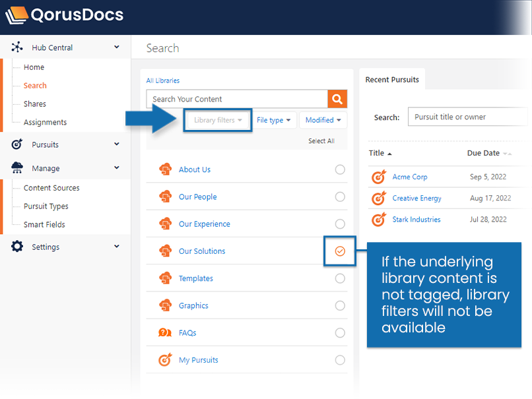Click the Our Solutions library icon
The height and width of the screenshot is (399, 532).
[x=165, y=251]
